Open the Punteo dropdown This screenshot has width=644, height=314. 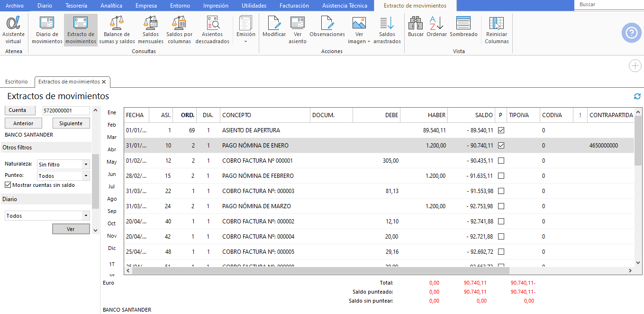pyautogui.click(x=86, y=176)
